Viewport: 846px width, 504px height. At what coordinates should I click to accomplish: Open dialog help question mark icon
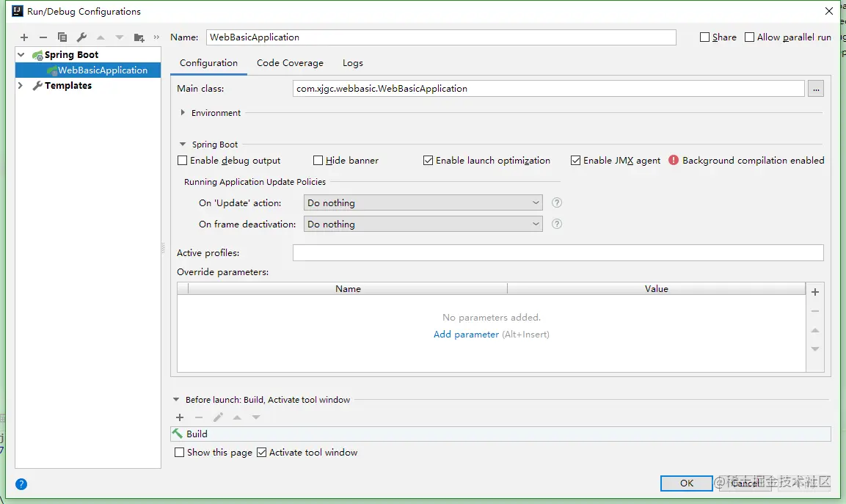[21, 484]
